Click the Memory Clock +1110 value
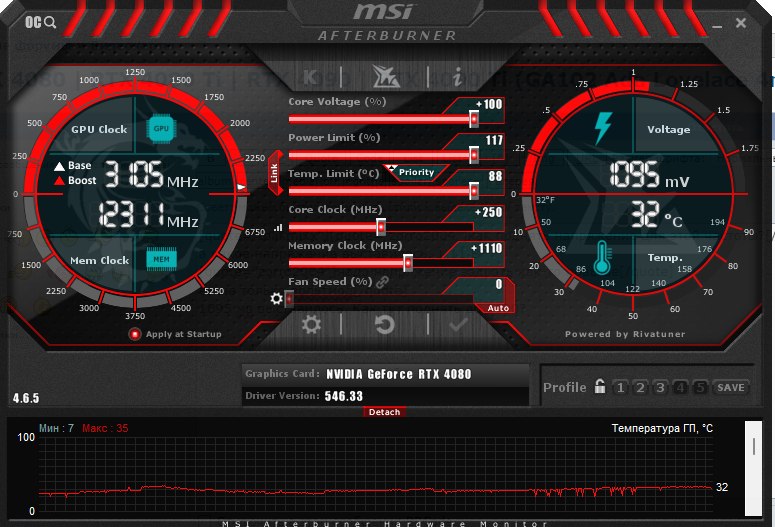 click(486, 248)
